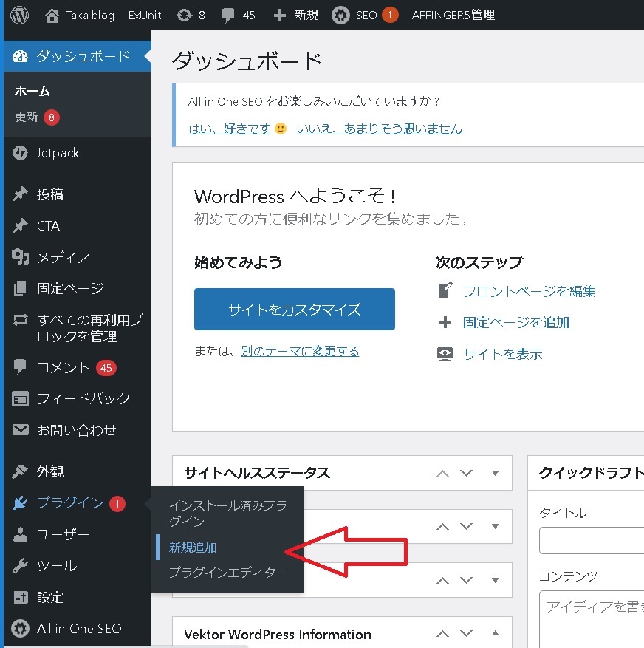Click the dashboard gauge icon in sidebar

point(20,56)
